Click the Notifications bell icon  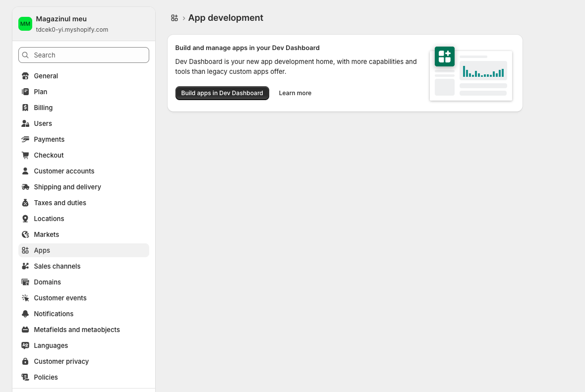[25, 314]
